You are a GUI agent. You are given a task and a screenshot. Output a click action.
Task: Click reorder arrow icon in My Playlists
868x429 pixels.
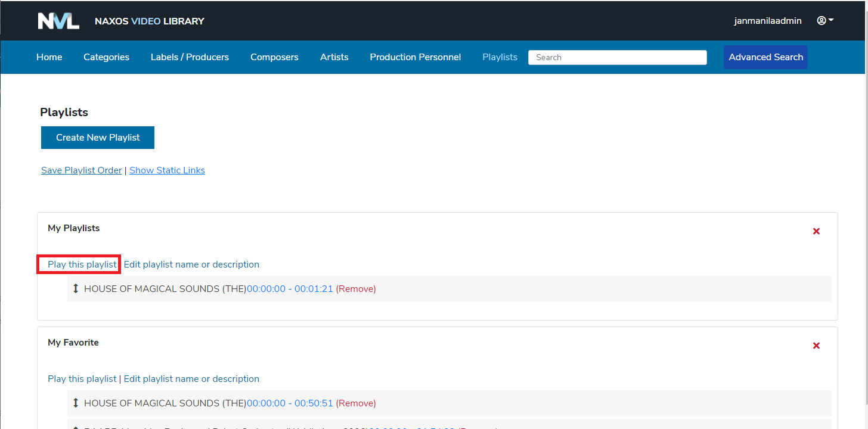(x=76, y=289)
